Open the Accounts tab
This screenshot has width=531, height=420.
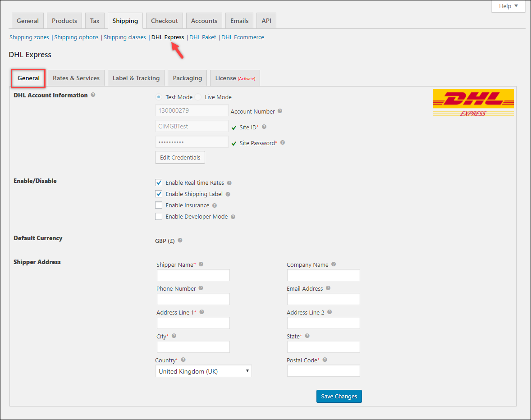204,21
